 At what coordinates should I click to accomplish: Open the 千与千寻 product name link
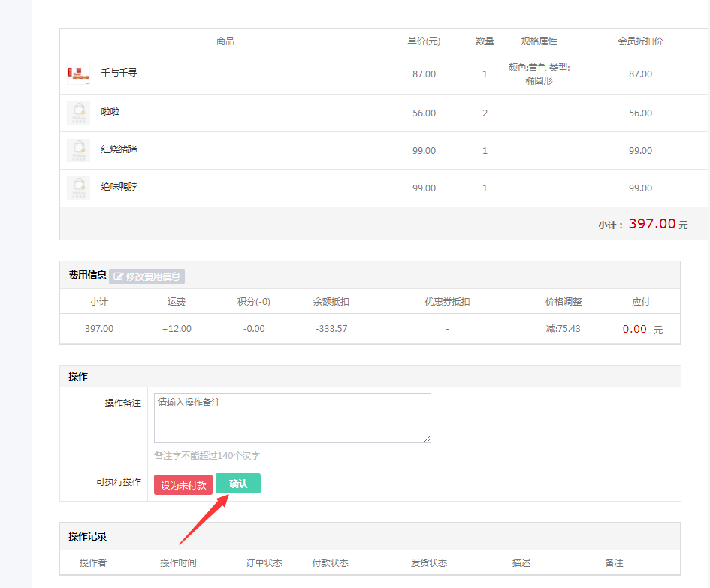coord(119,73)
